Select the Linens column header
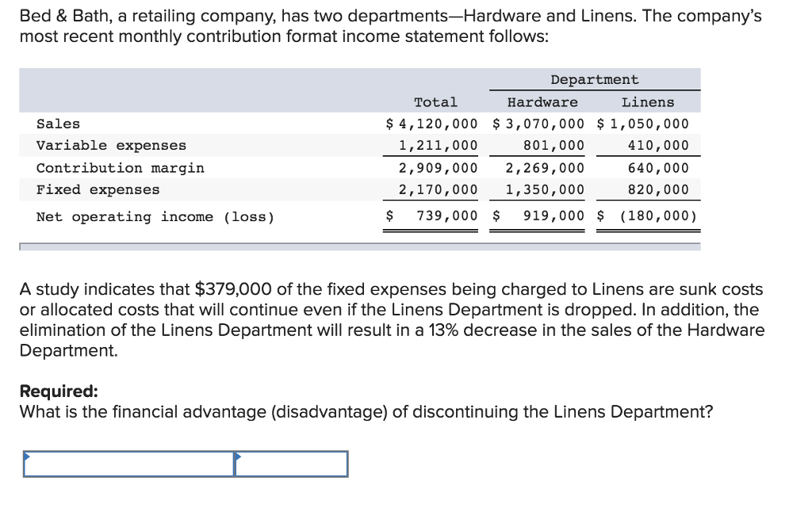Screen dimensions: 812x523 (x=648, y=102)
